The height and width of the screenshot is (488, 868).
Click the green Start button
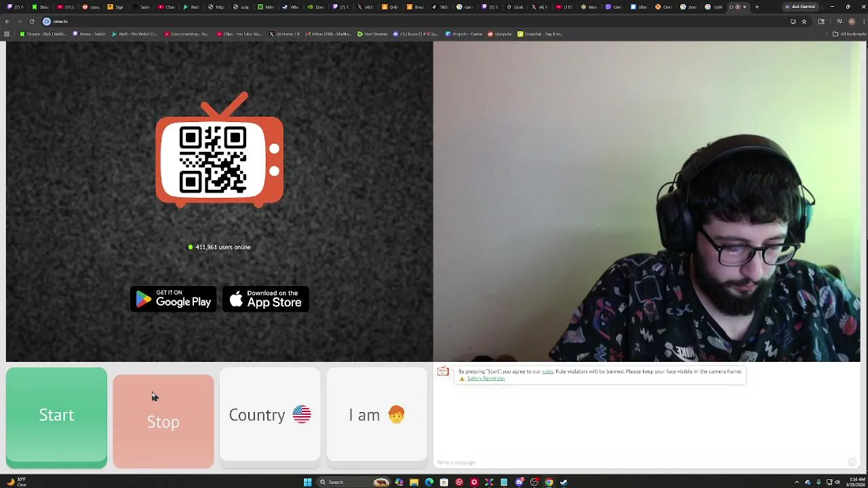56,417
